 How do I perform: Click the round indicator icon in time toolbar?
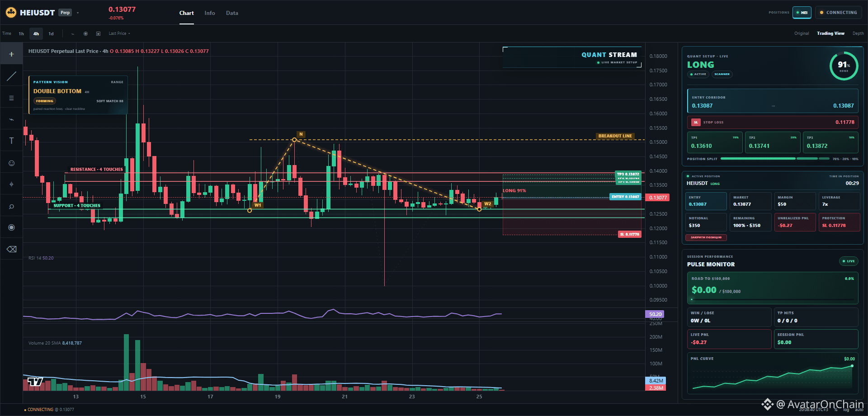tap(85, 33)
